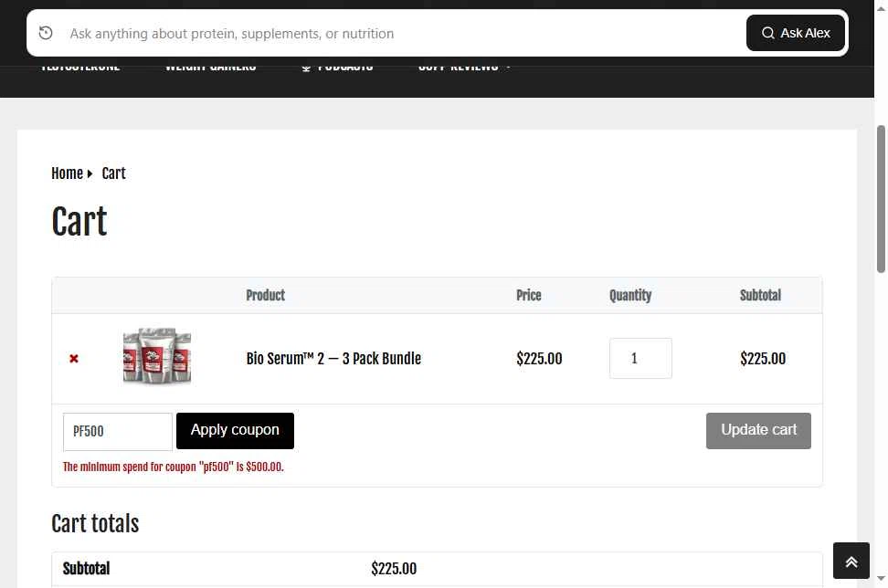Click the quantity input showing 1
The image size is (888, 588).
pyautogui.click(x=640, y=358)
